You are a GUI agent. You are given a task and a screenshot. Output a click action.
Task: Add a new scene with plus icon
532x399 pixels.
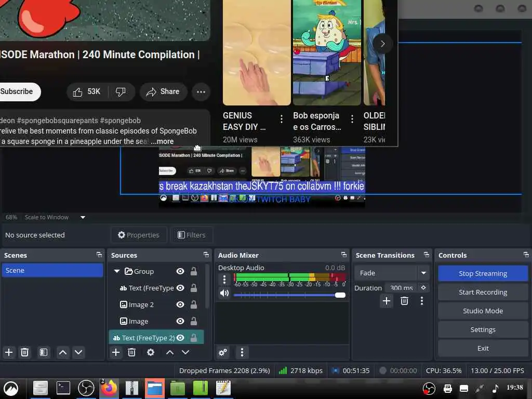pyautogui.click(x=9, y=352)
